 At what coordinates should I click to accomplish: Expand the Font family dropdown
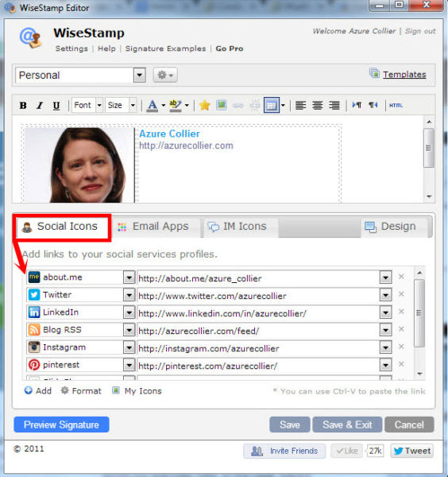(99, 105)
